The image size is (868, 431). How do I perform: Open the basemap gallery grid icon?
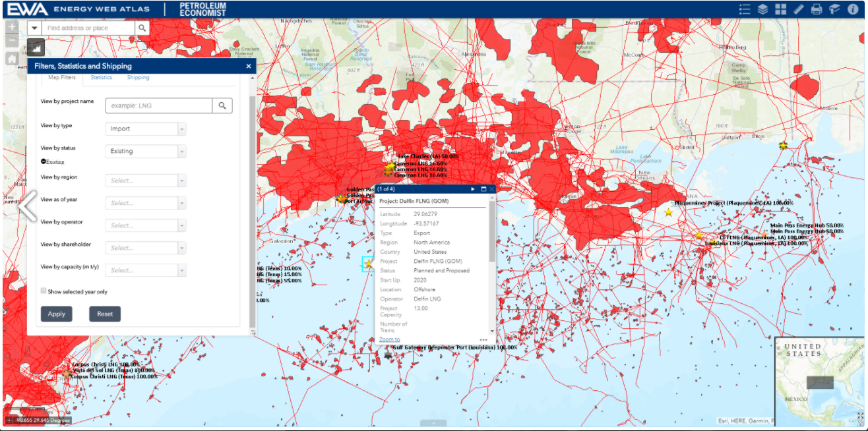(x=781, y=9)
